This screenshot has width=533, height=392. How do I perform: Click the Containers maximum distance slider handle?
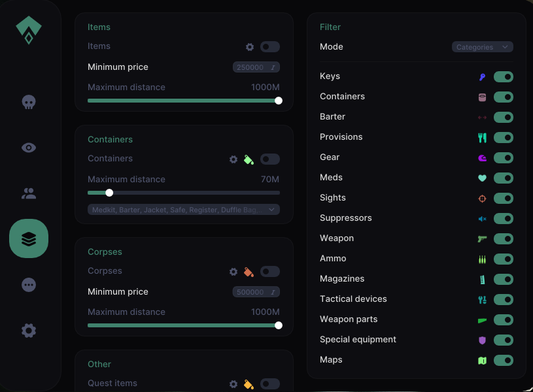coord(109,193)
